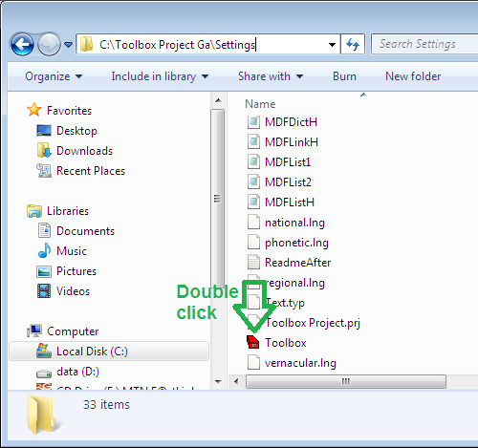Select Favorites in navigation pane
The image size is (478, 448).
point(69,111)
